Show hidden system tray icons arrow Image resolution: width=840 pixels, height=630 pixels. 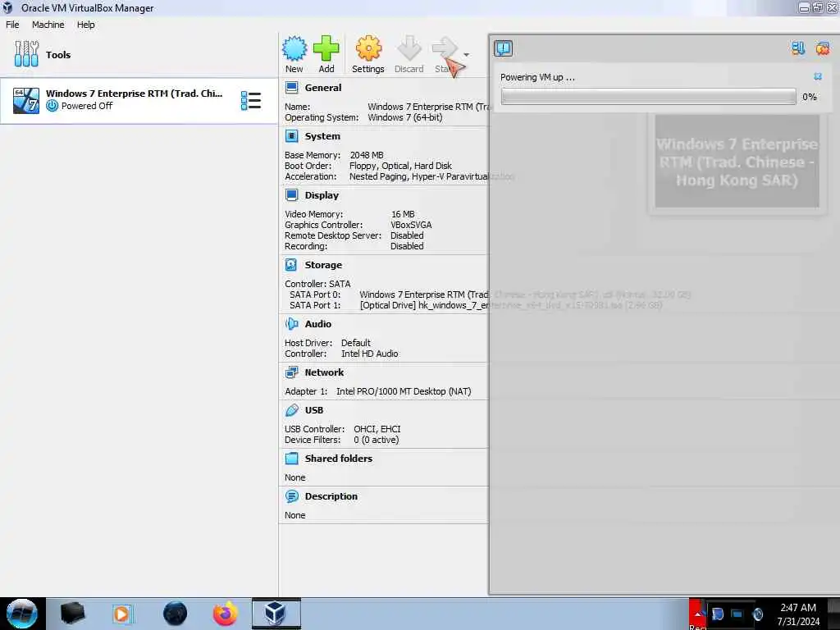697,614
